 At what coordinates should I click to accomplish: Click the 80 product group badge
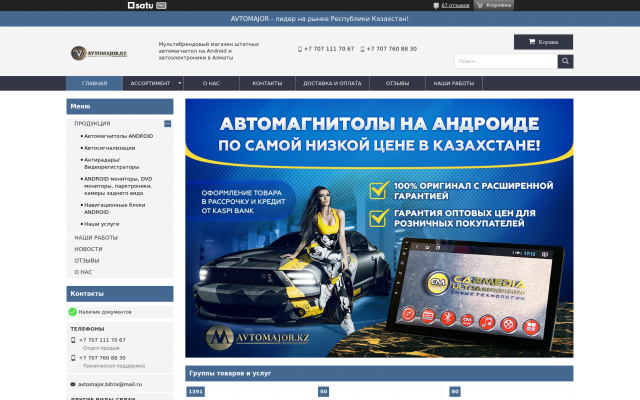pos(455,392)
